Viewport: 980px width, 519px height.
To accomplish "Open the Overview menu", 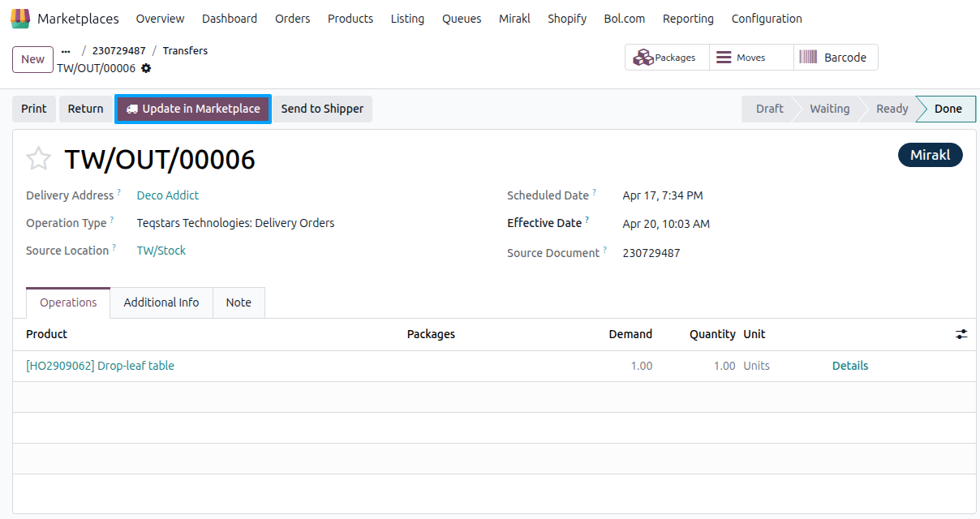I will click(x=160, y=18).
